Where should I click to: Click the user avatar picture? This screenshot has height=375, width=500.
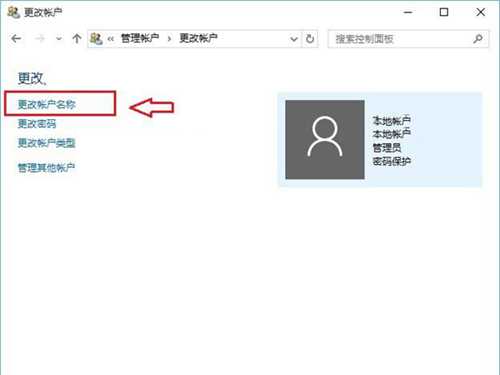click(325, 140)
